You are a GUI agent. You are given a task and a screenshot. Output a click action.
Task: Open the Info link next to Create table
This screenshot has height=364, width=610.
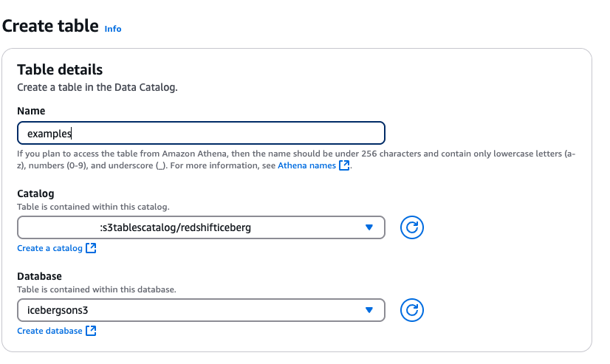113,29
